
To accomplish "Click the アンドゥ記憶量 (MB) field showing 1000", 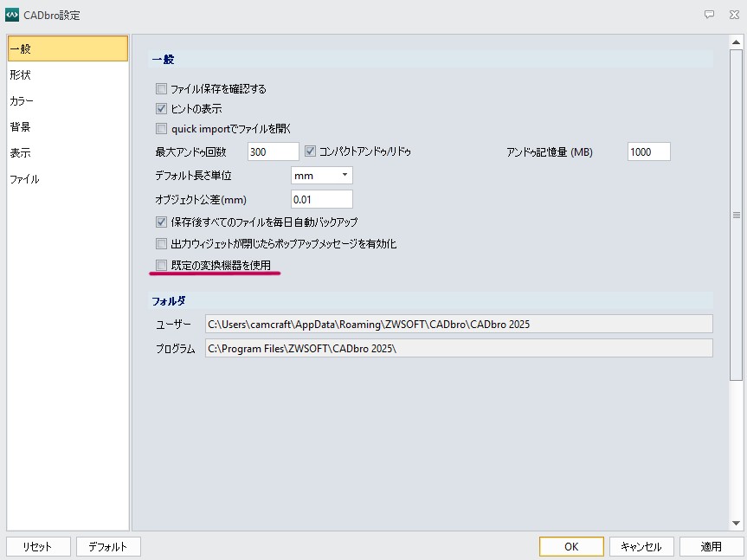I will [x=649, y=152].
